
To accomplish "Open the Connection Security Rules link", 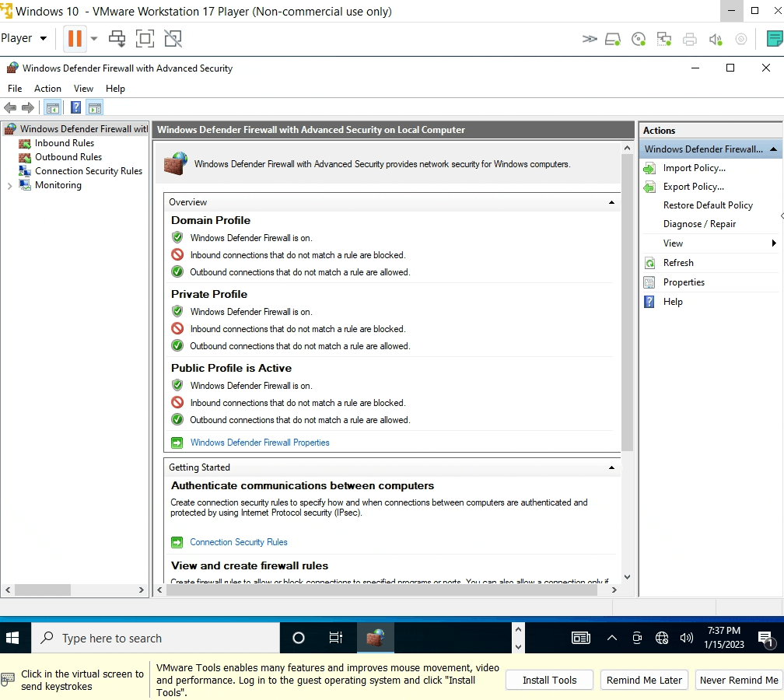I will coord(239,542).
